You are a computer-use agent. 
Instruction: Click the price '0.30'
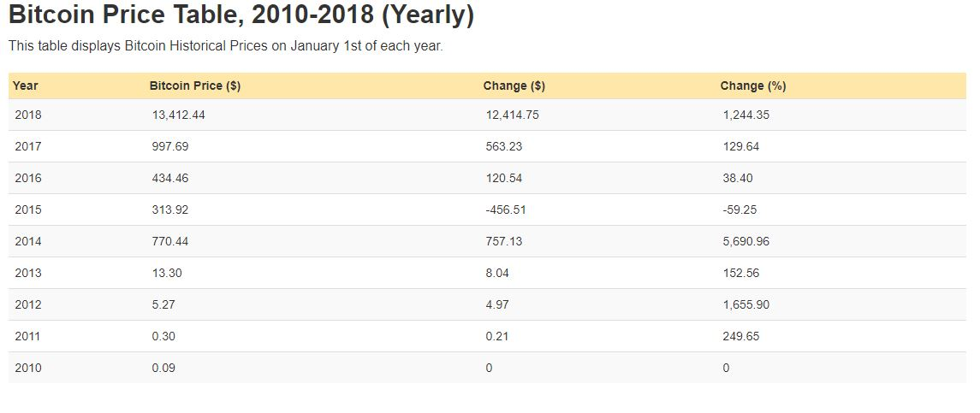(163, 336)
